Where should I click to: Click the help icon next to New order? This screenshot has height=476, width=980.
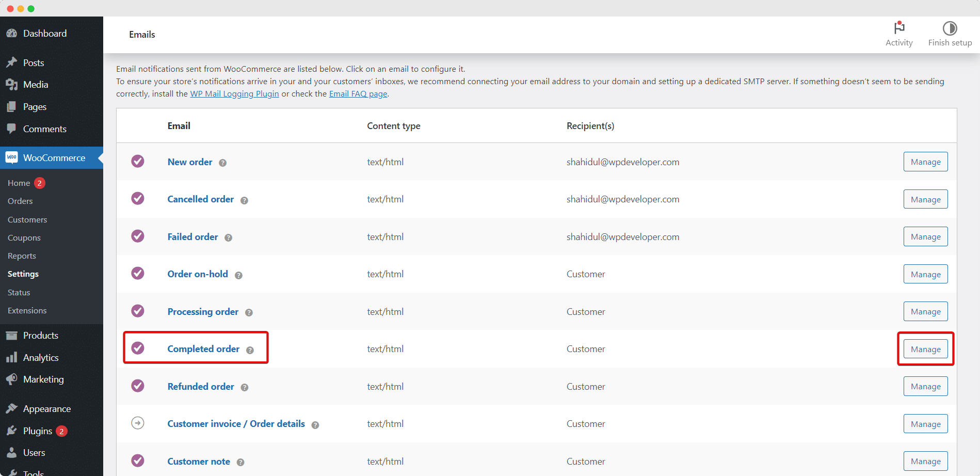[x=222, y=163]
